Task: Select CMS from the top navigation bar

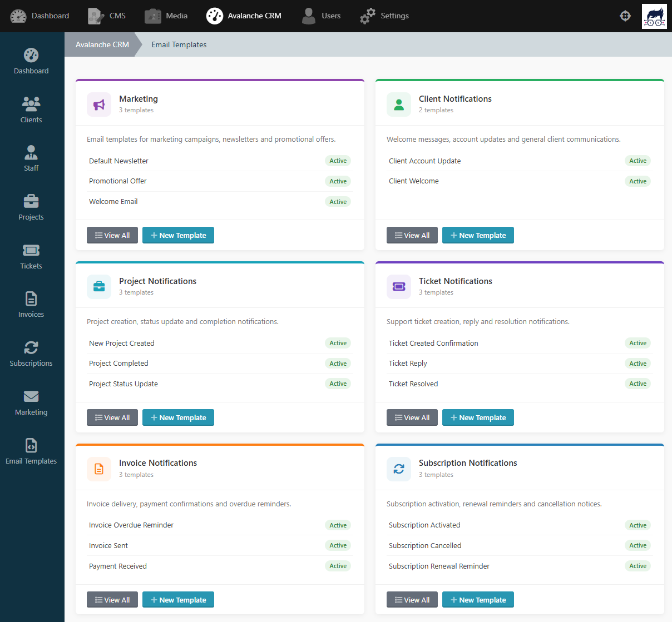Action: (x=106, y=16)
